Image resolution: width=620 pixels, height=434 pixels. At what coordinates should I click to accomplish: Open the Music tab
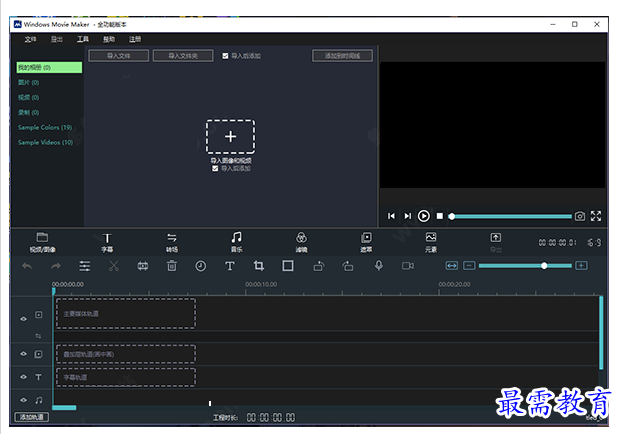point(236,242)
